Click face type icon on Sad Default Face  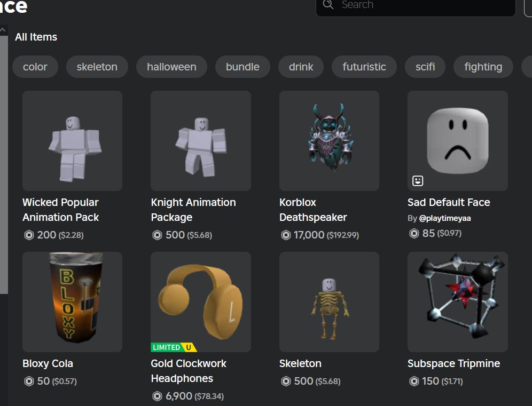click(418, 181)
